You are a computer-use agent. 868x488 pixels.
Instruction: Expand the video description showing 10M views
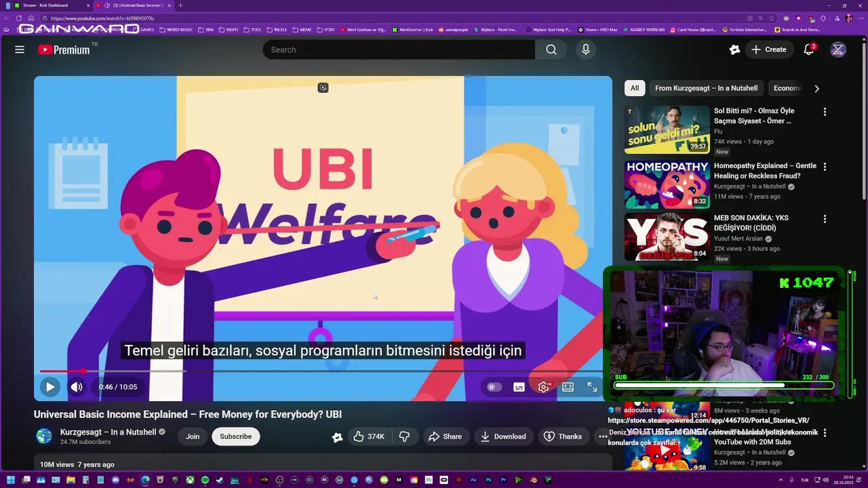pyautogui.click(x=323, y=464)
